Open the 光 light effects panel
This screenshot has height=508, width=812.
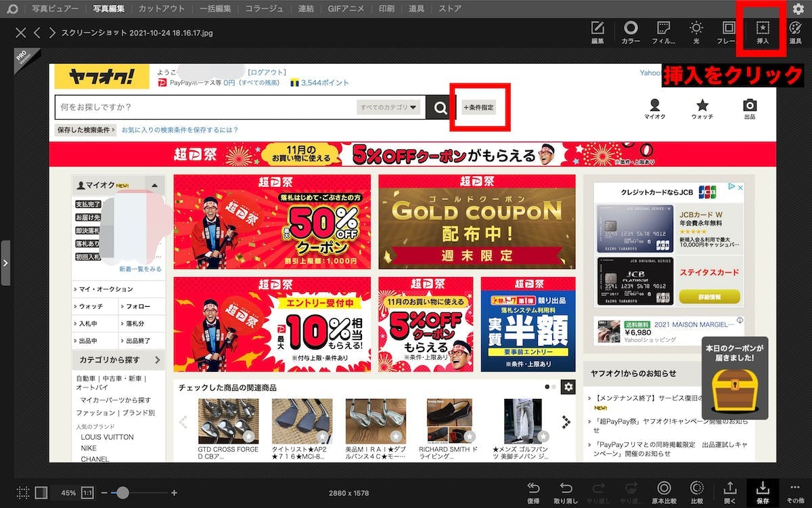point(696,32)
